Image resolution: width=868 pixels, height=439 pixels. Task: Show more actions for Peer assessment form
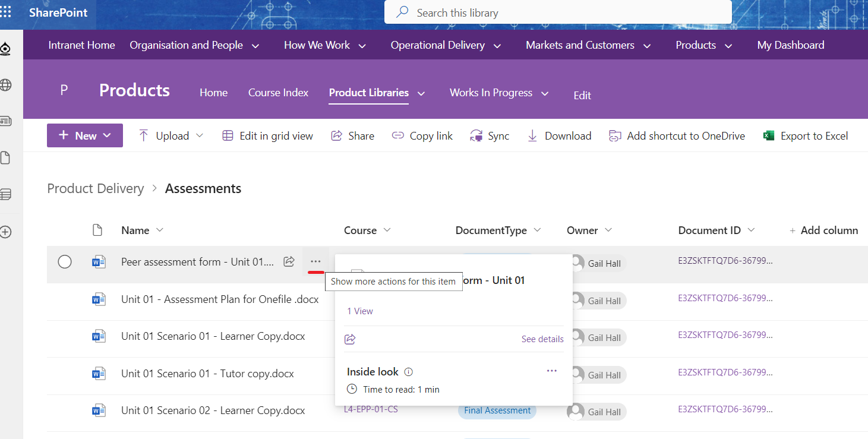point(315,261)
